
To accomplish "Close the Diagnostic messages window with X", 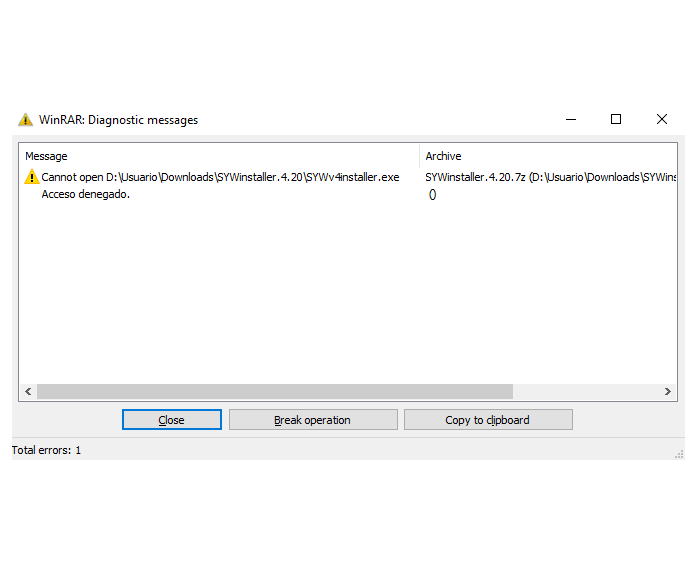I will [662, 119].
